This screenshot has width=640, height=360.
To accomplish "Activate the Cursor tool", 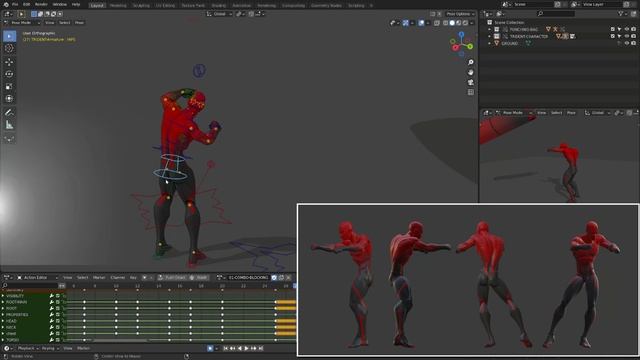I will (9, 48).
